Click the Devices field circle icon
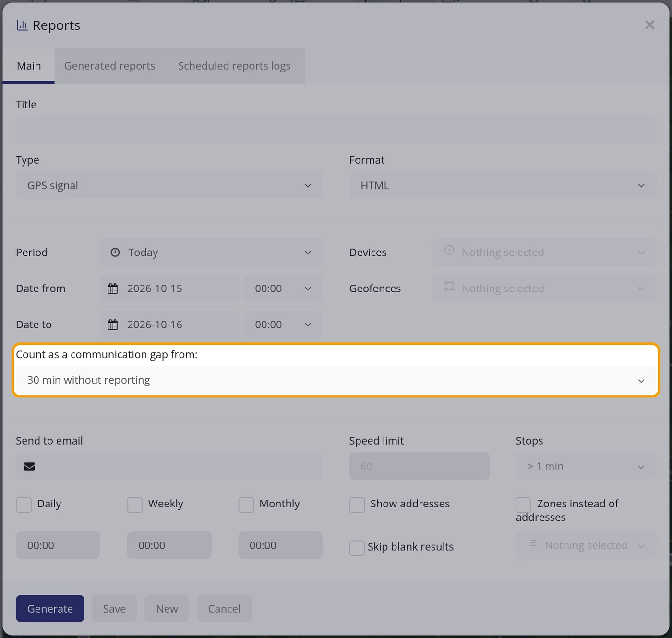 point(449,250)
